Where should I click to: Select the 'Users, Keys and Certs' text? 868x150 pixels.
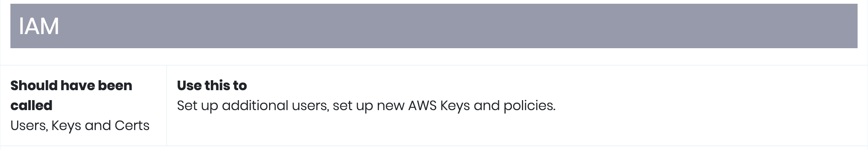click(80, 125)
